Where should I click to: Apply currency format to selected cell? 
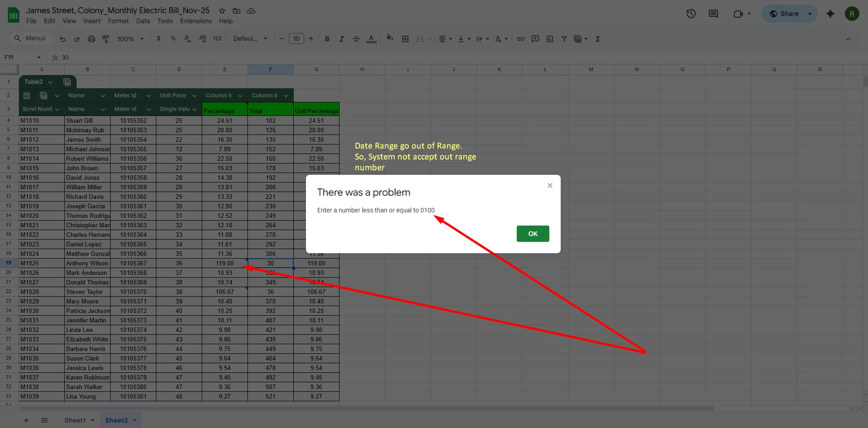tap(159, 38)
